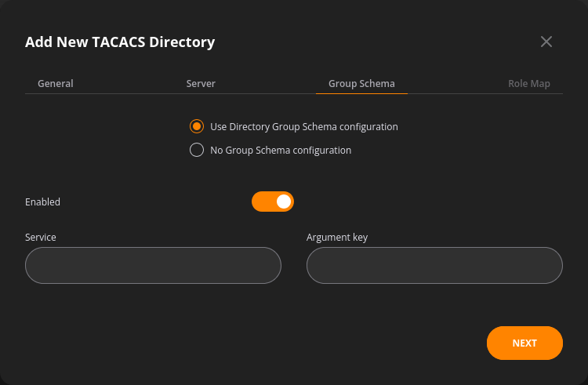Select the Use Directory Group Schema radio circle

coord(197,126)
